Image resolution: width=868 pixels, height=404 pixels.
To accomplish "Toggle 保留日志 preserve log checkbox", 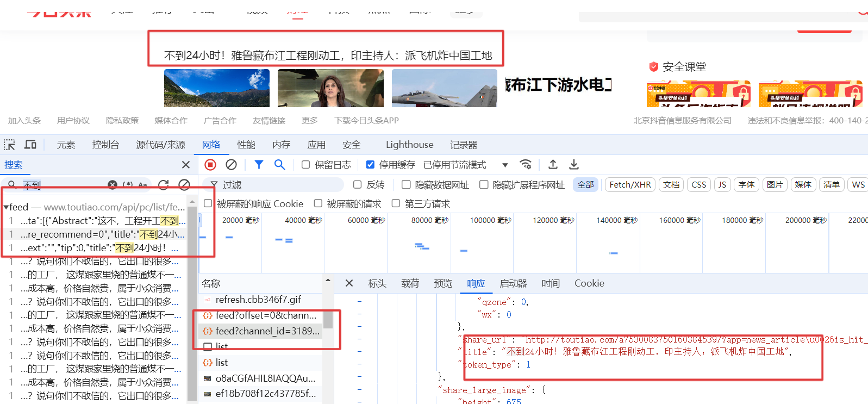I will [305, 165].
